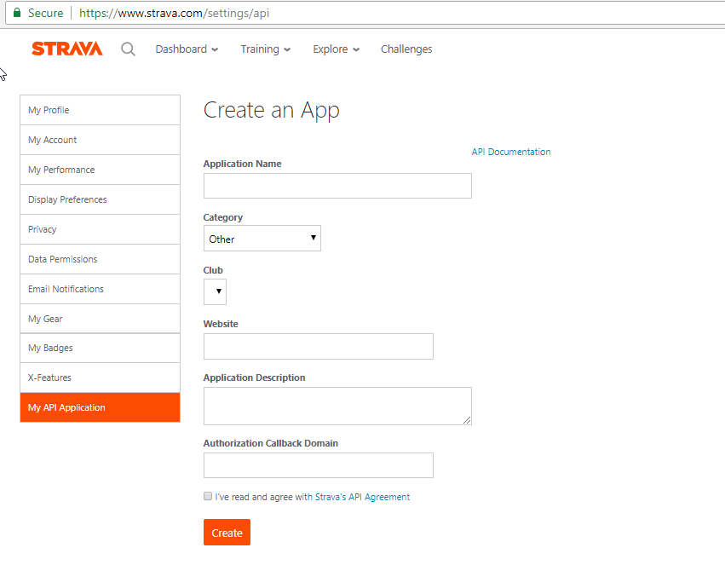Open Strava's API Agreement link
The image size is (725, 588).
click(363, 497)
